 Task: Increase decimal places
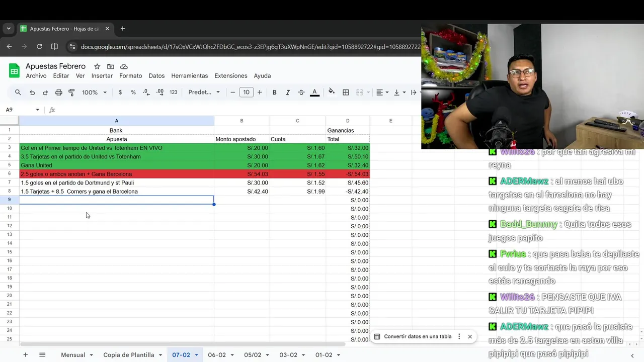click(160, 93)
